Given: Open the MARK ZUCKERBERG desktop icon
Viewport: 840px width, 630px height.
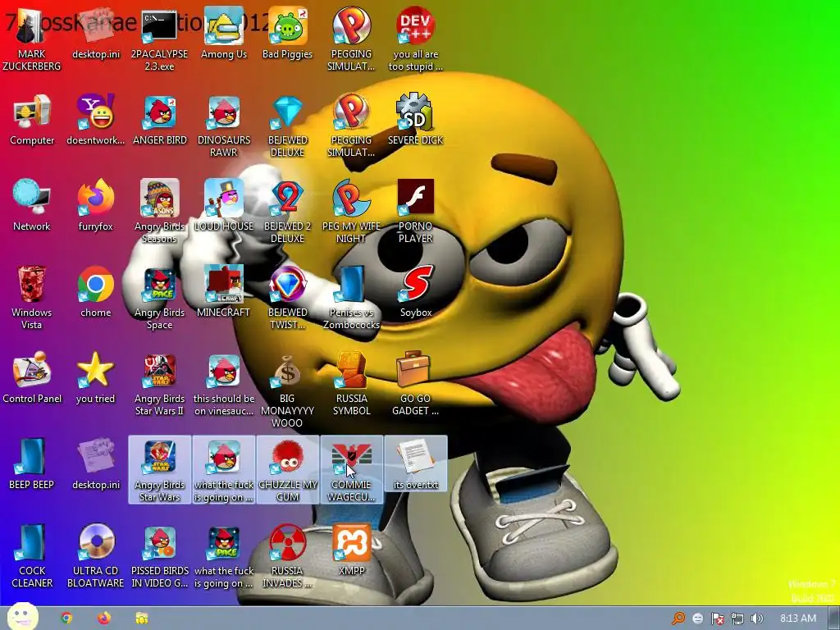Looking at the screenshot, I should [32, 39].
